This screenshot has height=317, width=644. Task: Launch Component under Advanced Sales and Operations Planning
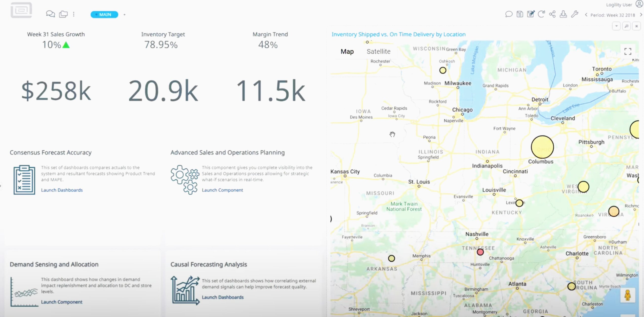pyautogui.click(x=222, y=190)
